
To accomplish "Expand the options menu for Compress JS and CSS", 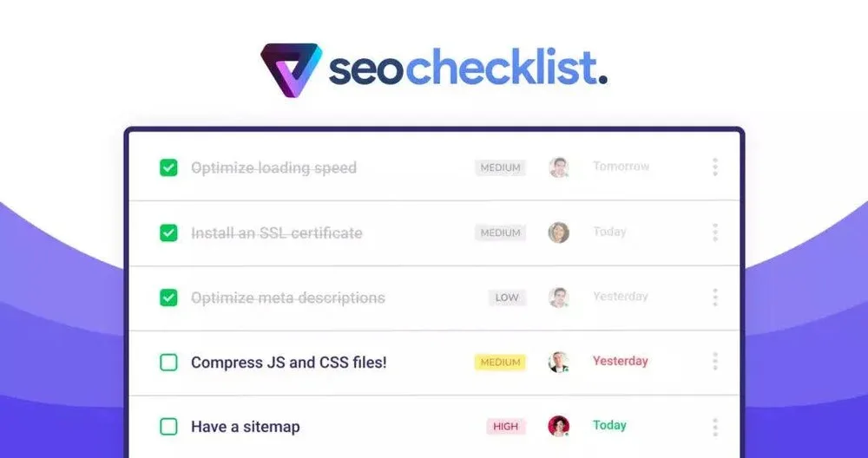I will tap(715, 362).
